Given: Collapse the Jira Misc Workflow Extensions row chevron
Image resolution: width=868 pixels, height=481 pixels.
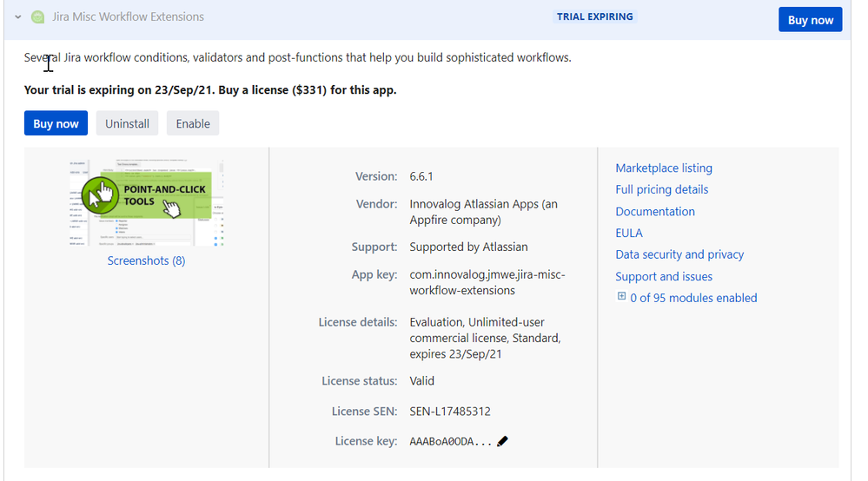Looking at the screenshot, I should click(x=18, y=17).
